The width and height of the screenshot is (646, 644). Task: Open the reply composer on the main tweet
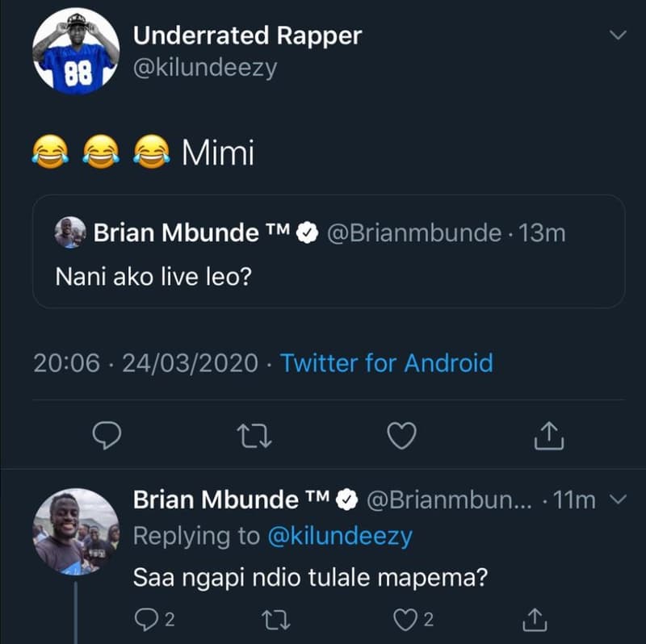(106, 435)
